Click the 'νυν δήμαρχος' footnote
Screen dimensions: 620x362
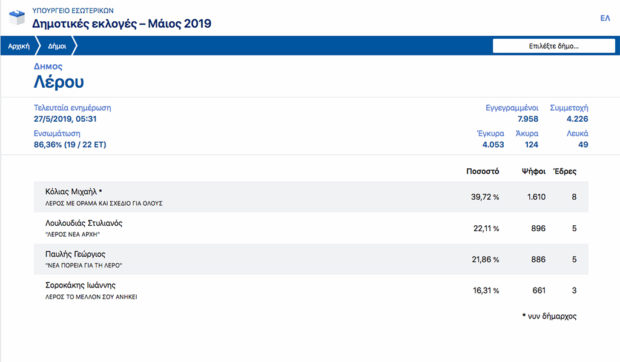549,316
